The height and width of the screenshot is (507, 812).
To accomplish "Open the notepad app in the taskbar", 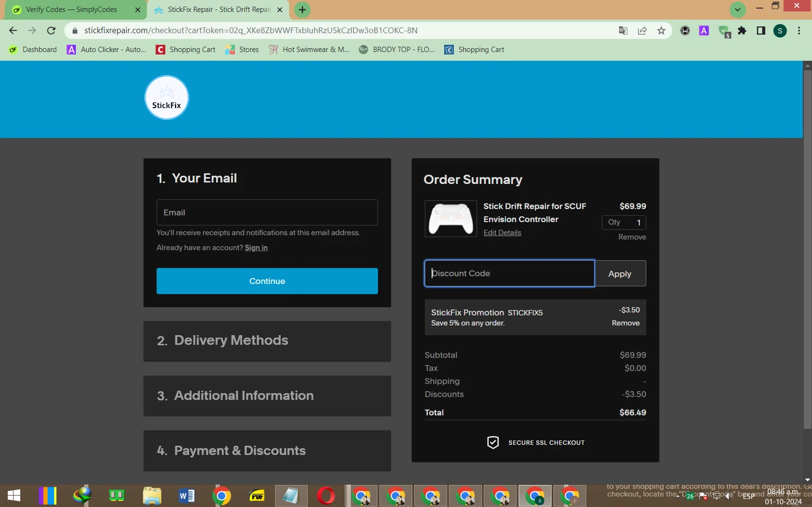I will tap(291, 496).
